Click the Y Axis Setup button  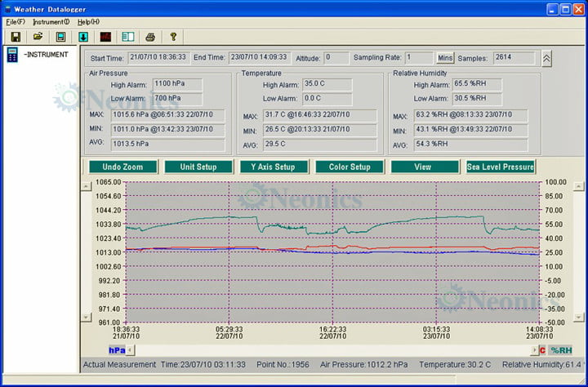click(x=274, y=167)
